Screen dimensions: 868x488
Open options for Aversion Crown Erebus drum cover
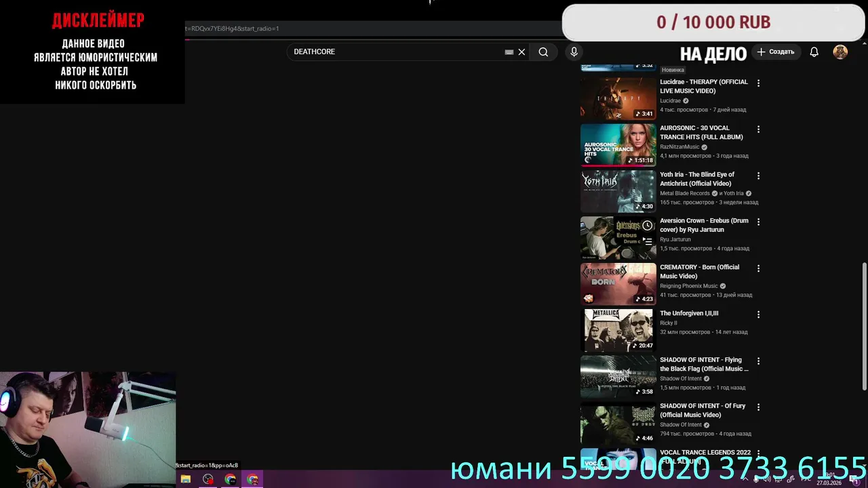tap(758, 222)
